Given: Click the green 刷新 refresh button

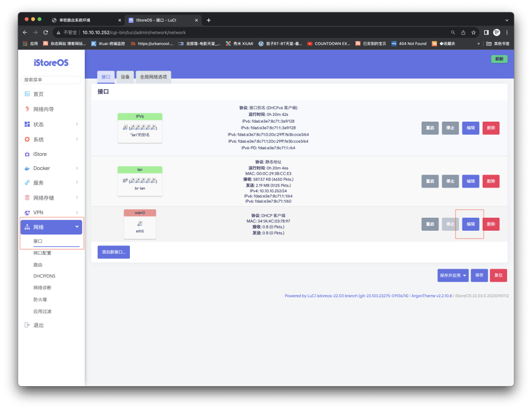Looking at the screenshot, I should [x=499, y=59].
